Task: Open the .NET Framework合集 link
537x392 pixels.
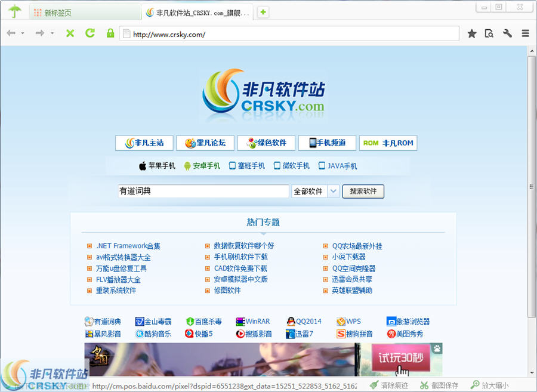Action: (128, 246)
